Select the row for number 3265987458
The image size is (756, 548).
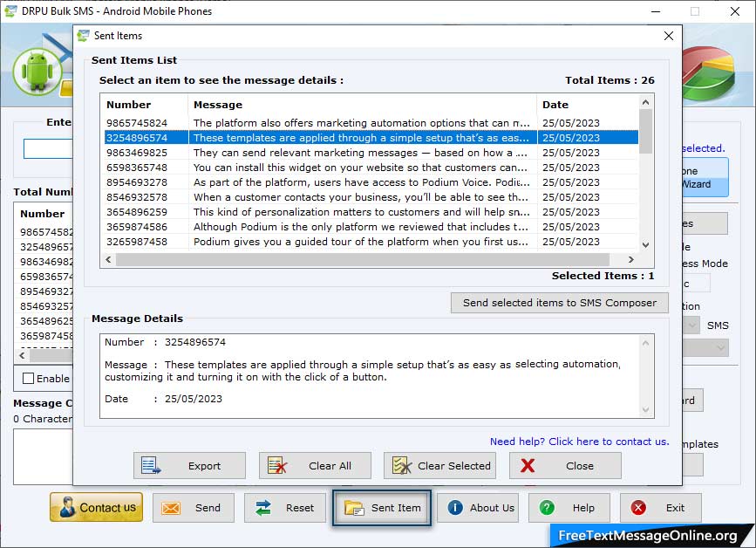pos(371,242)
